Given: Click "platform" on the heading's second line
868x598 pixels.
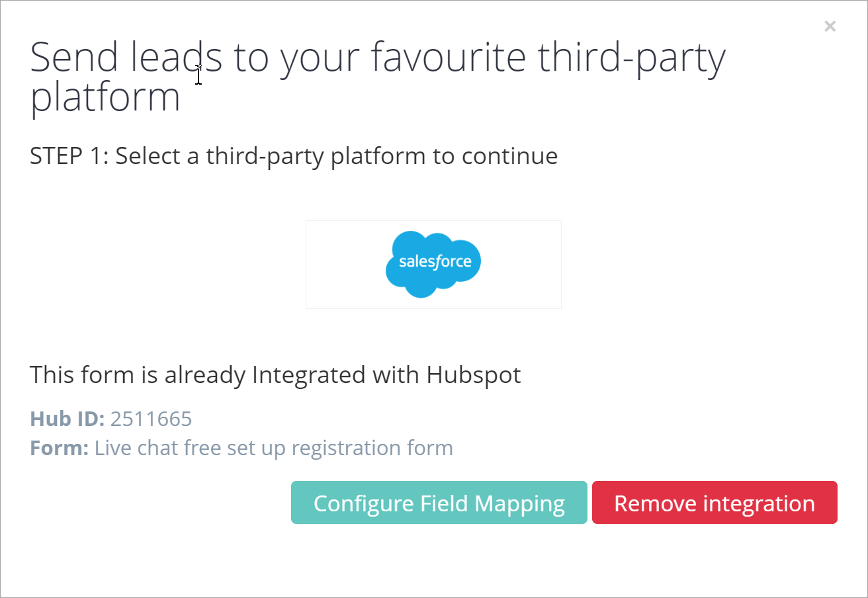Looking at the screenshot, I should [x=105, y=98].
